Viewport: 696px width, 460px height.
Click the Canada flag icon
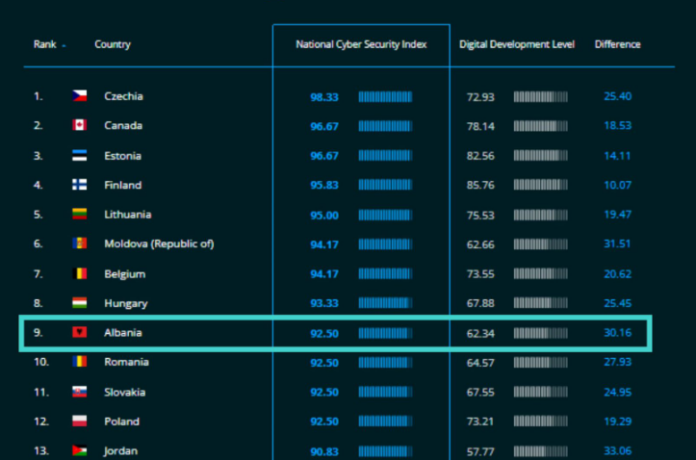click(79, 126)
